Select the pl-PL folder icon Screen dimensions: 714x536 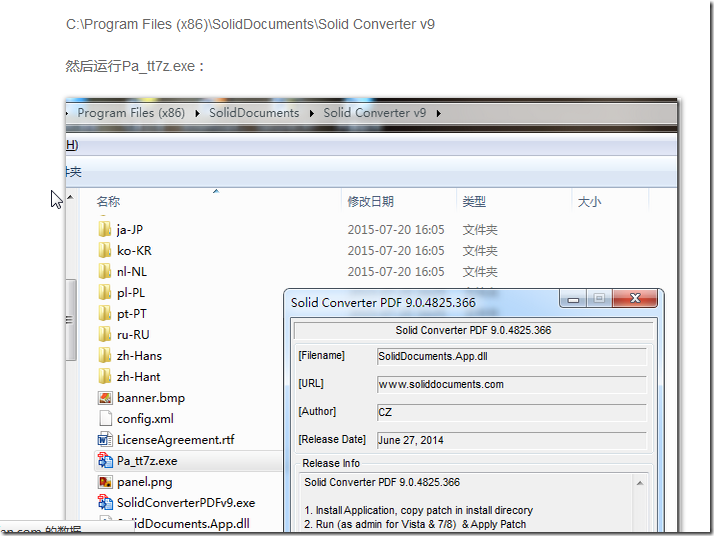(x=105, y=292)
